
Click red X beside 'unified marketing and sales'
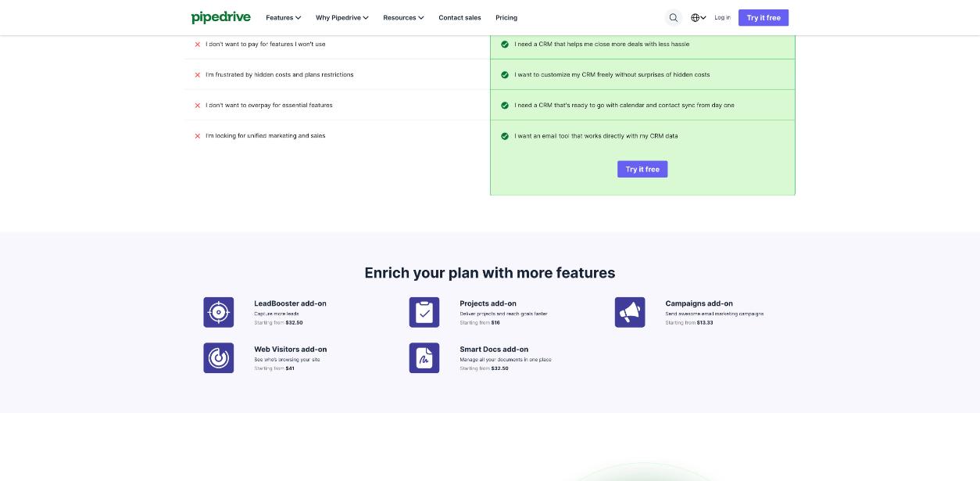(198, 136)
